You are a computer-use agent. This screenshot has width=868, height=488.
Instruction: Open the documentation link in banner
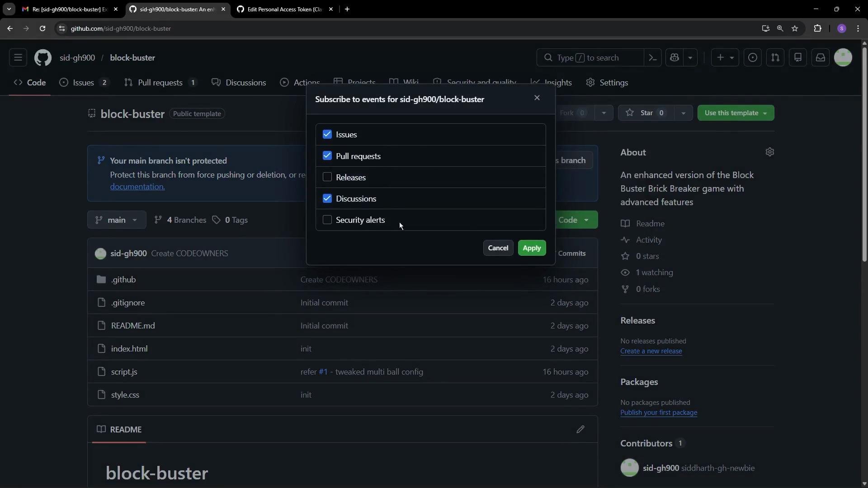pyautogui.click(x=137, y=187)
